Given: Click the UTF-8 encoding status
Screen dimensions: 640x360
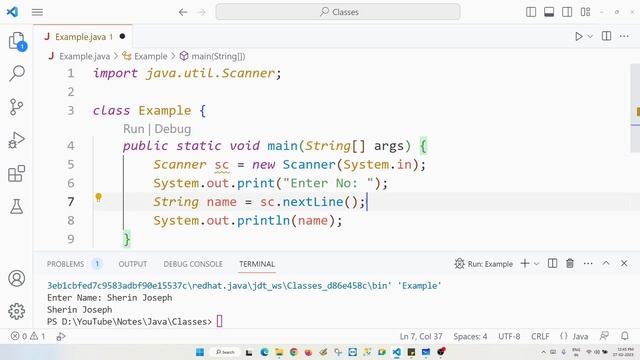Looking at the screenshot, I should point(509,336).
